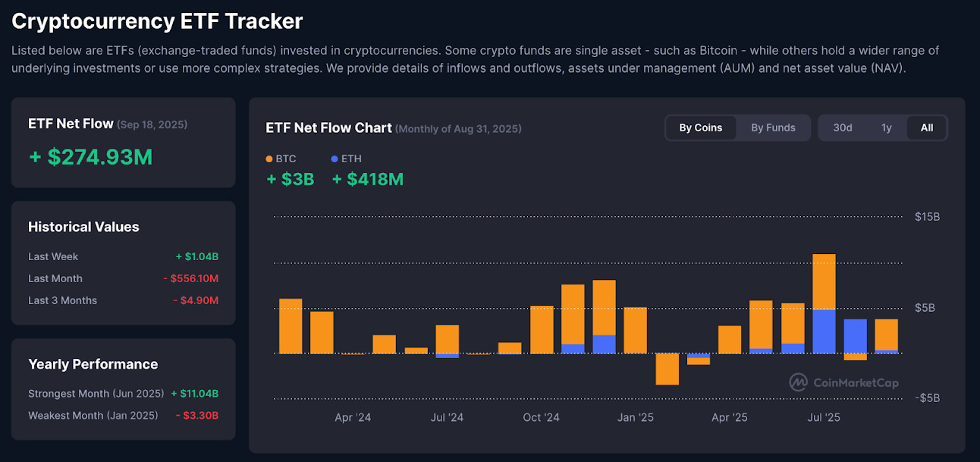Viewport: 980px width, 462px height.
Task: Click the tallest orange bar for June 2025
Action: [x=824, y=281]
